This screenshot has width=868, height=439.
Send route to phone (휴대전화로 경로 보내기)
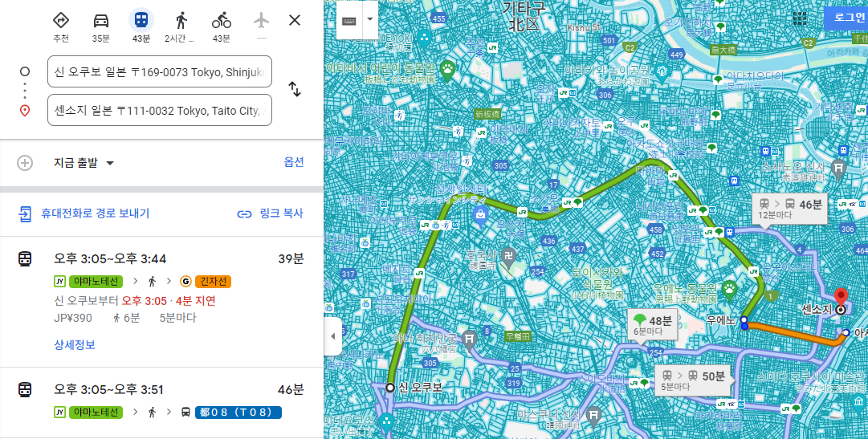tap(84, 213)
